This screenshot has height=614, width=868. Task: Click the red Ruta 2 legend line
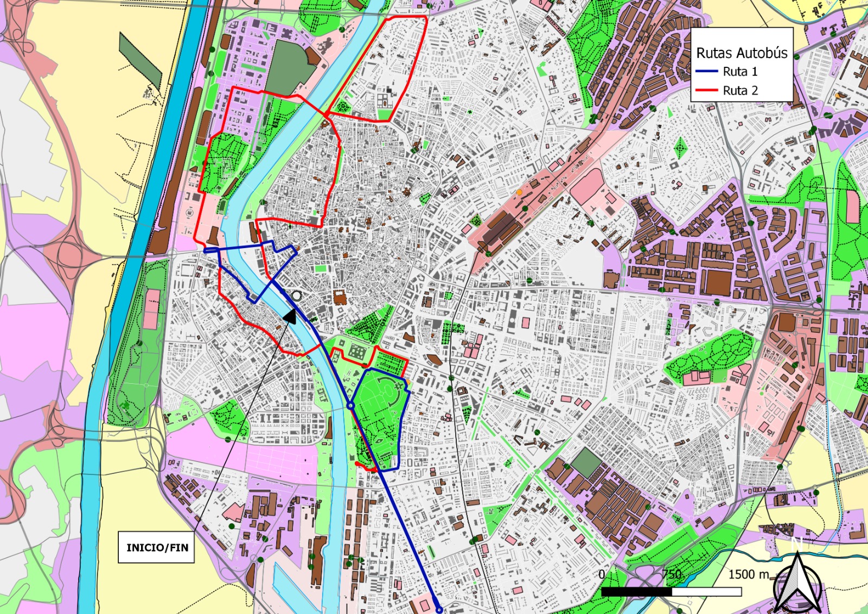[x=706, y=91]
